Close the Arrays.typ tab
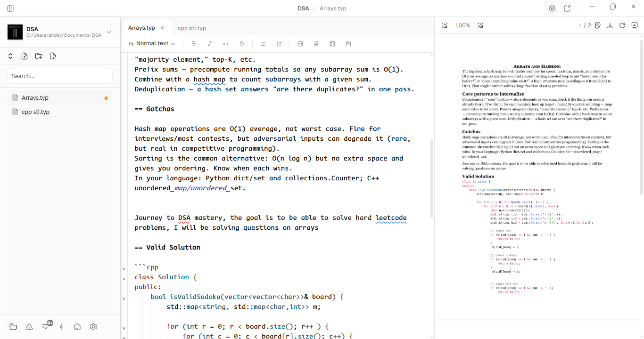 162,28
